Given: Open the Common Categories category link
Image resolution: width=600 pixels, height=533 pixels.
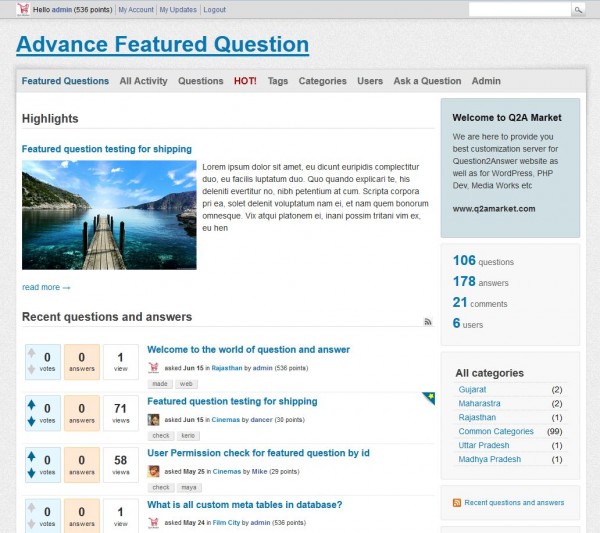Looking at the screenshot, I should coord(496,431).
